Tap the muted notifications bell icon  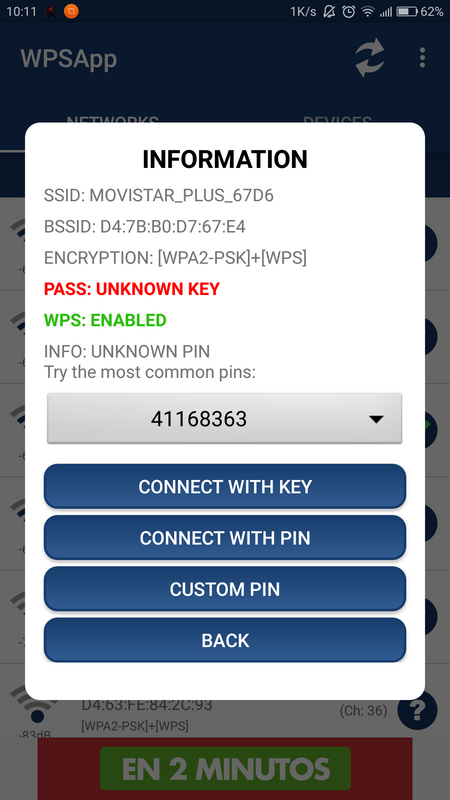click(x=330, y=12)
